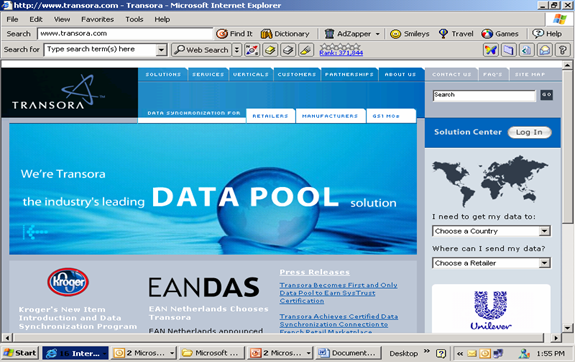The height and width of the screenshot is (362, 575).
Task: Click the Start button
Action: point(20,353)
